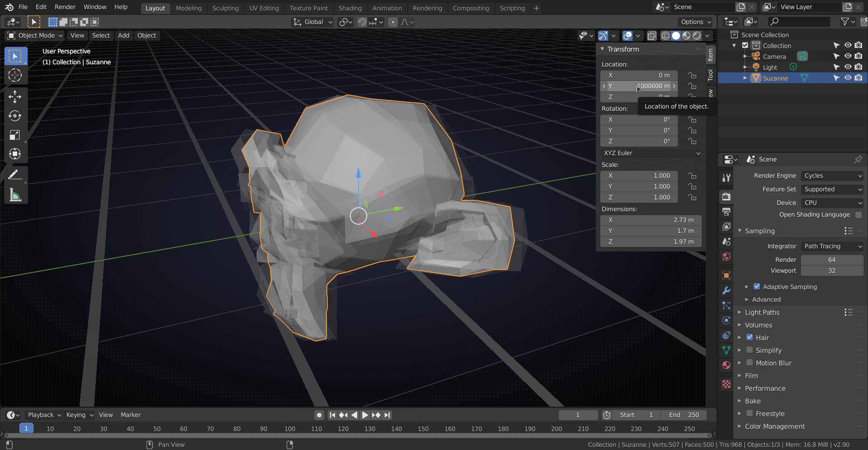The image size is (868, 450).
Task: Switch to the Sculpting workspace tab
Action: pyautogui.click(x=225, y=8)
